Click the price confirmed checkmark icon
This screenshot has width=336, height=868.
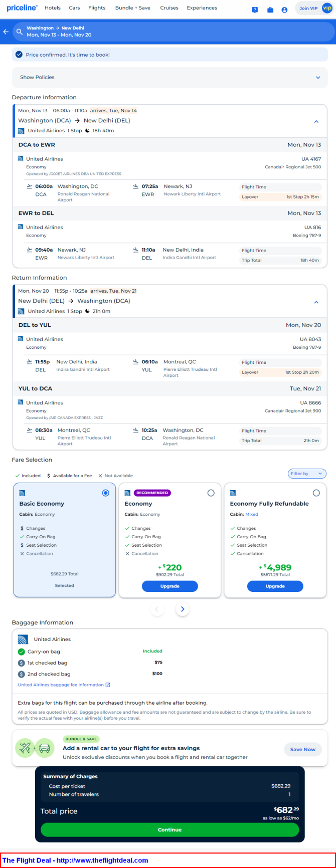(19, 55)
